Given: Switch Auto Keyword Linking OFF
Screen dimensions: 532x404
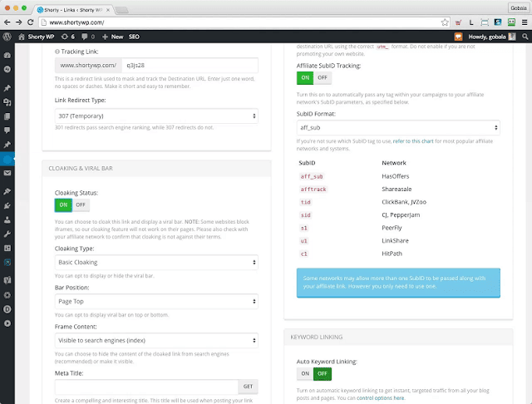Looking at the screenshot, I should (323, 373).
